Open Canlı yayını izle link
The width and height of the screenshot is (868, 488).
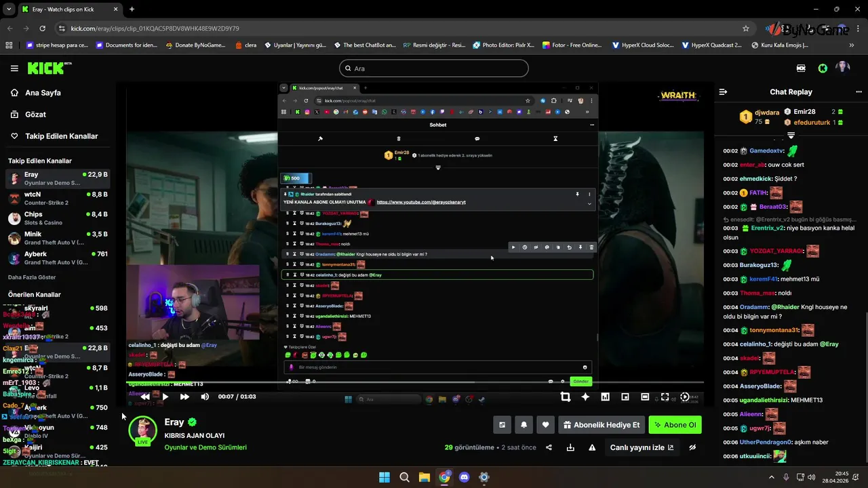coord(642,447)
